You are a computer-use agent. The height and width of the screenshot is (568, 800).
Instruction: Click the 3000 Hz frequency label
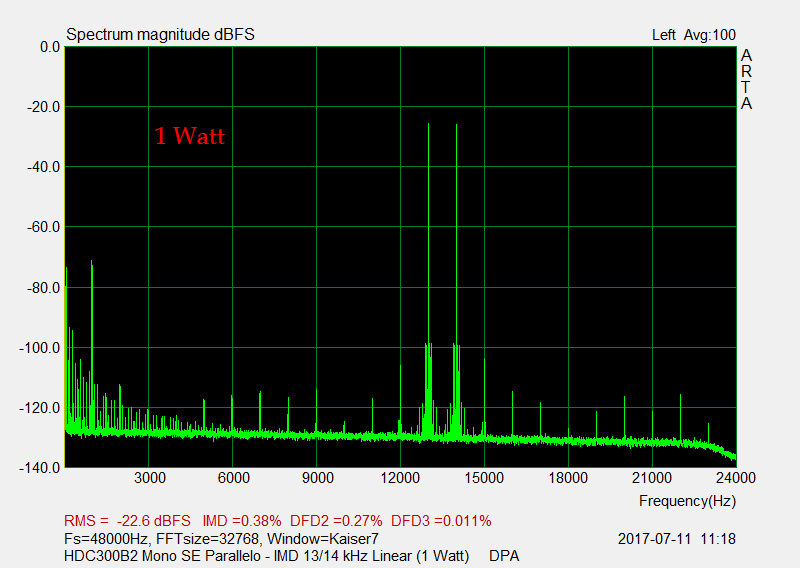(x=149, y=478)
